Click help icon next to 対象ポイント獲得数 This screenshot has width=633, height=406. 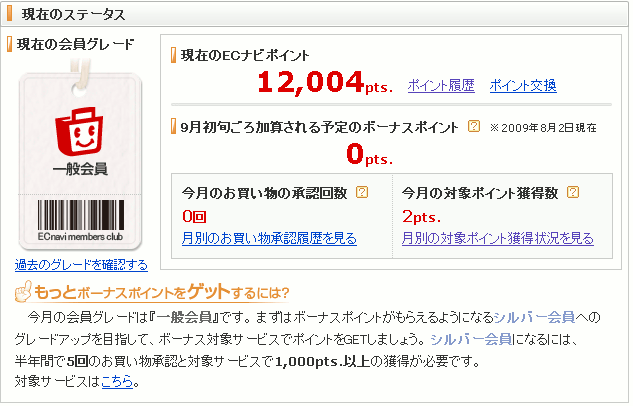pyautogui.click(x=573, y=192)
